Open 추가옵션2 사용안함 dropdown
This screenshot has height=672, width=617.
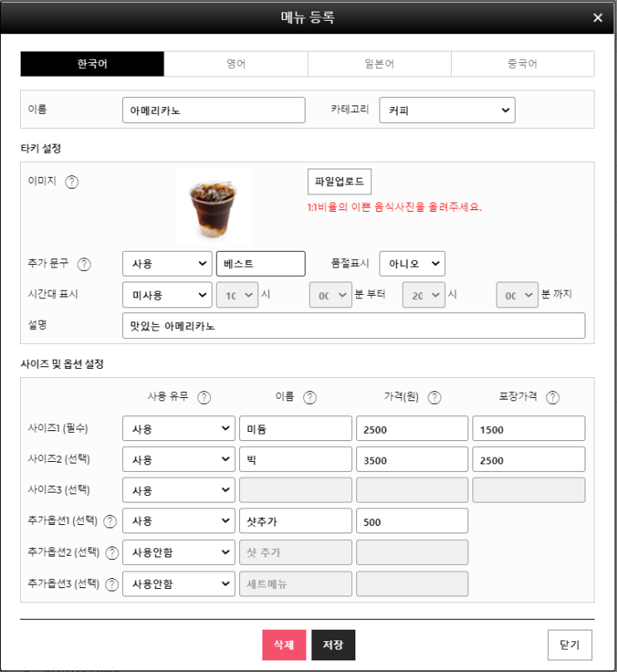coord(179,552)
